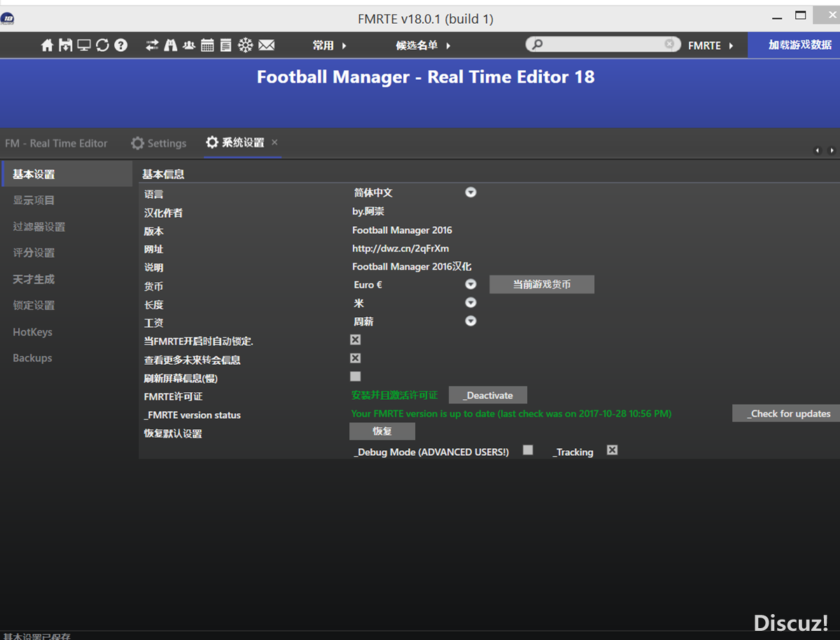Open the 长度 length unit dropdown
The width and height of the screenshot is (840, 640).
[x=471, y=302]
